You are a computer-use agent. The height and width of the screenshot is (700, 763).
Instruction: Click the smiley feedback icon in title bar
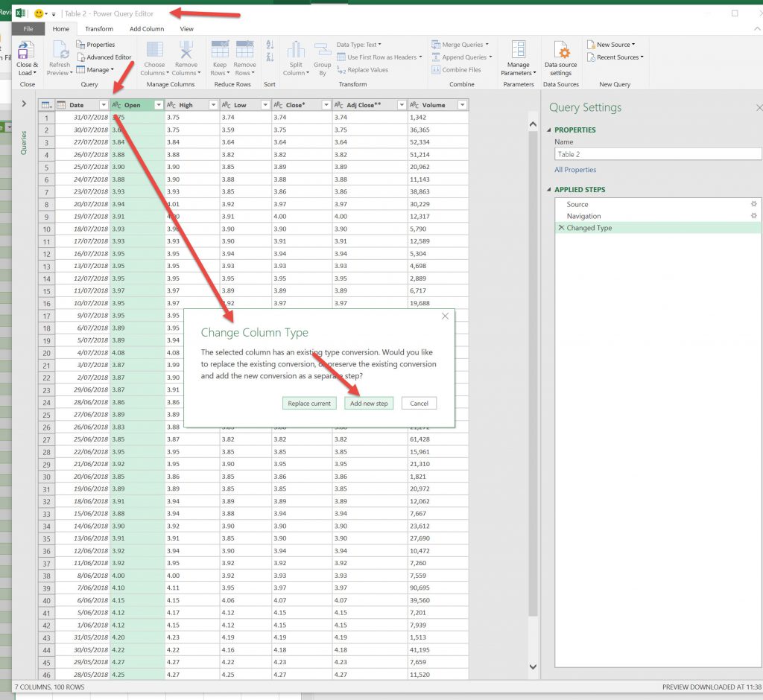[39, 13]
